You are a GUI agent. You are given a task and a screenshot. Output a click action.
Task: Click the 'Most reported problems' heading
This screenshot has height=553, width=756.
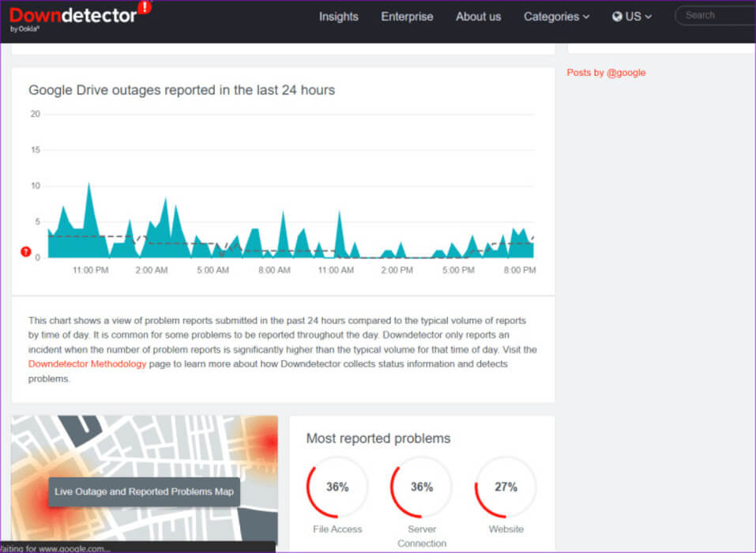tap(378, 438)
